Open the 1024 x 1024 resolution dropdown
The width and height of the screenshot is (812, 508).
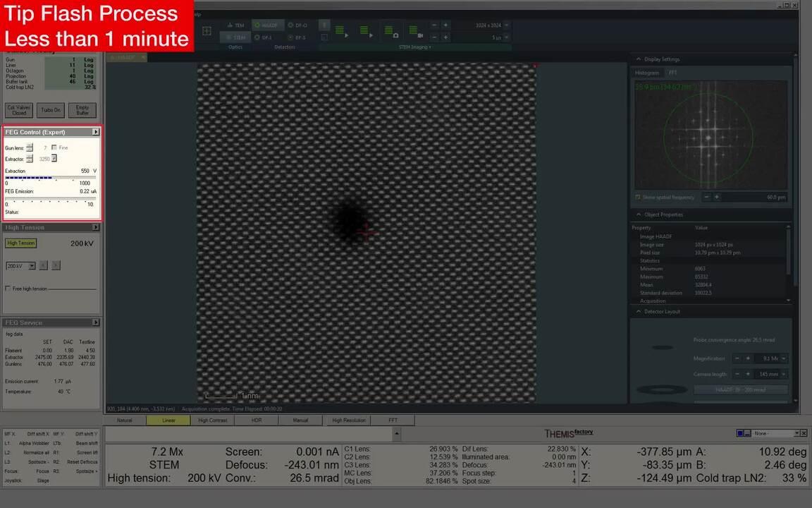(506, 25)
